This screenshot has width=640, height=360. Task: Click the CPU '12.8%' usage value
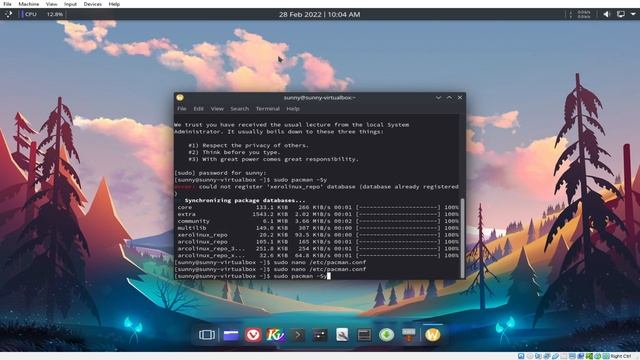click(55, 14)
